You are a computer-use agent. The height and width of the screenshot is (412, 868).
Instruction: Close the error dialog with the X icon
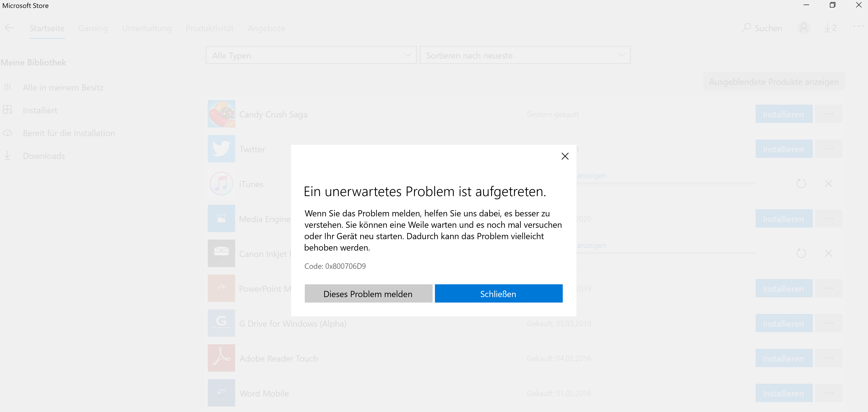coord(565,156)
